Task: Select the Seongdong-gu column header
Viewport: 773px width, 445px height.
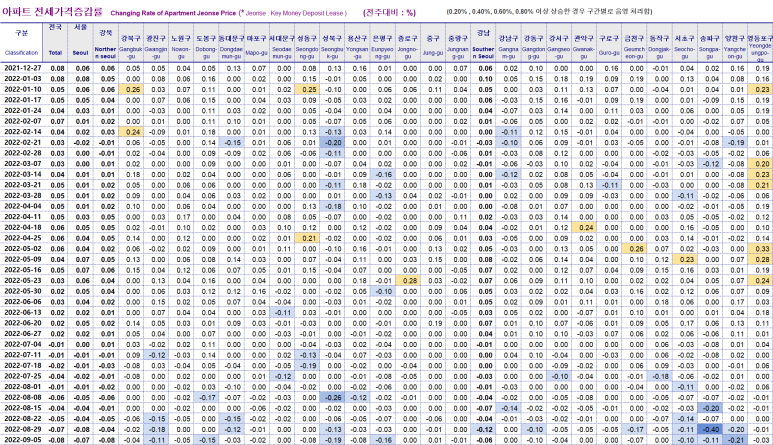Action: 307,43
